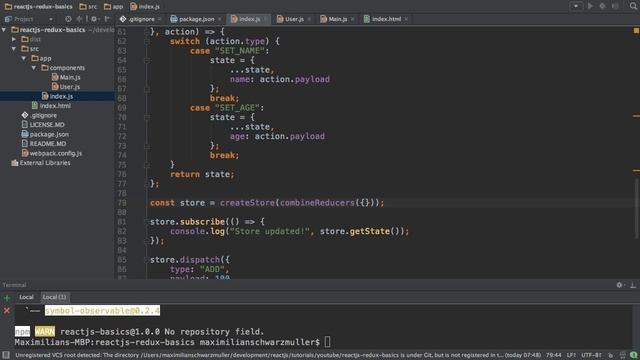Select LICENSE.MD in the project tree
Viewport: 640px width, 360px height.
43,124
